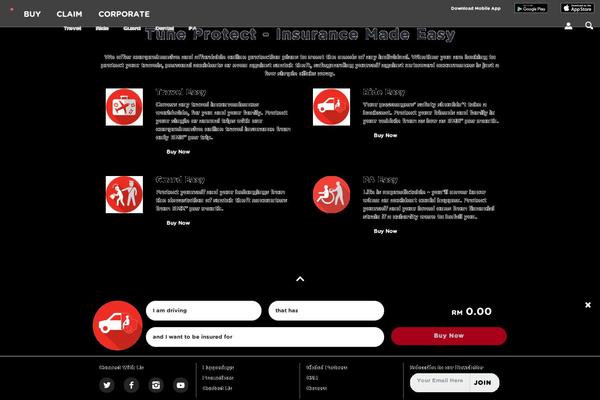Click the App Store download badge

577,8
